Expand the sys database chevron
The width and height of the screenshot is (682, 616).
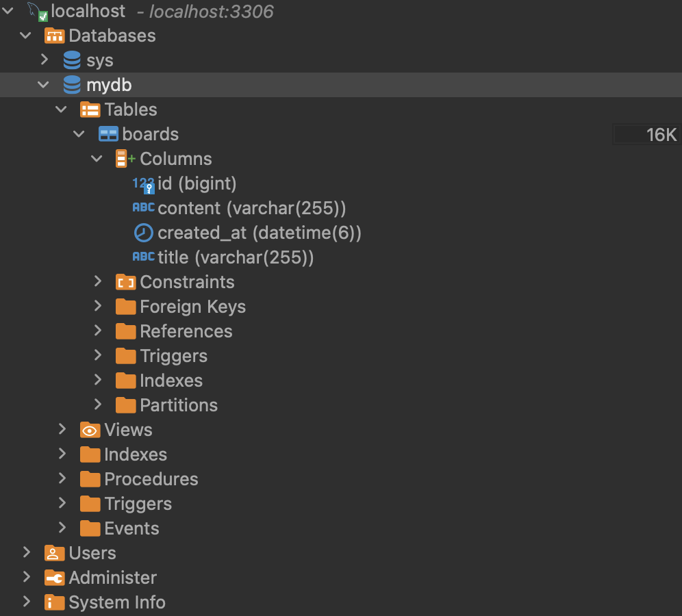pos(44,60)
